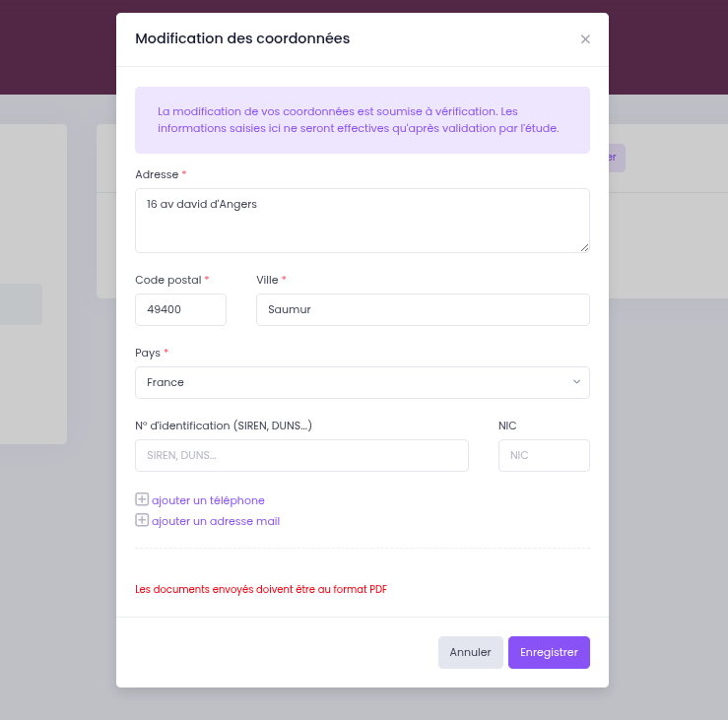Screen dimensions: 728x720
Task: Focus the SIREN, DUNS identification input
Action: (x=301, y=455)
